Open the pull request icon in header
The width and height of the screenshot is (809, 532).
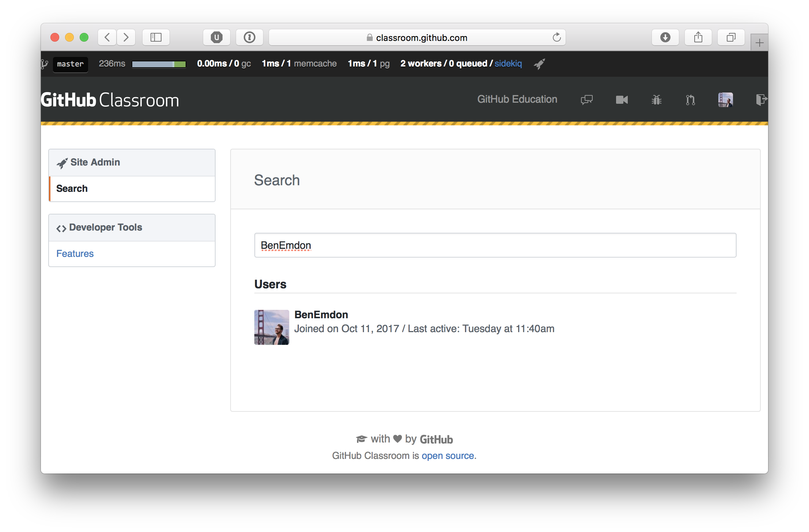(x=690, y=100)
